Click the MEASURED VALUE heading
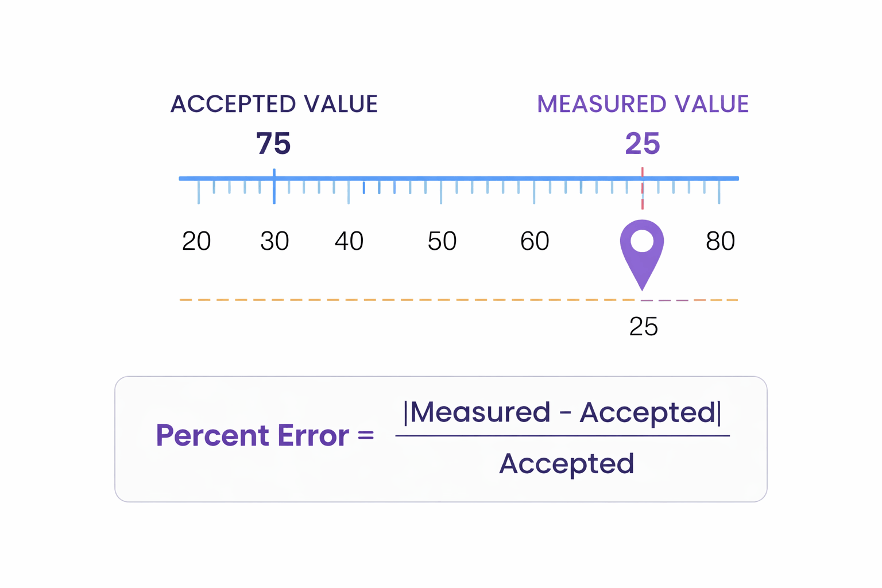Viewport: 882px width, 588px height. 643,104
